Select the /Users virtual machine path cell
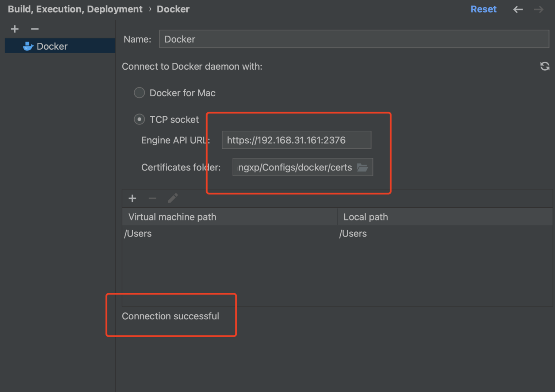 (230, 234)
